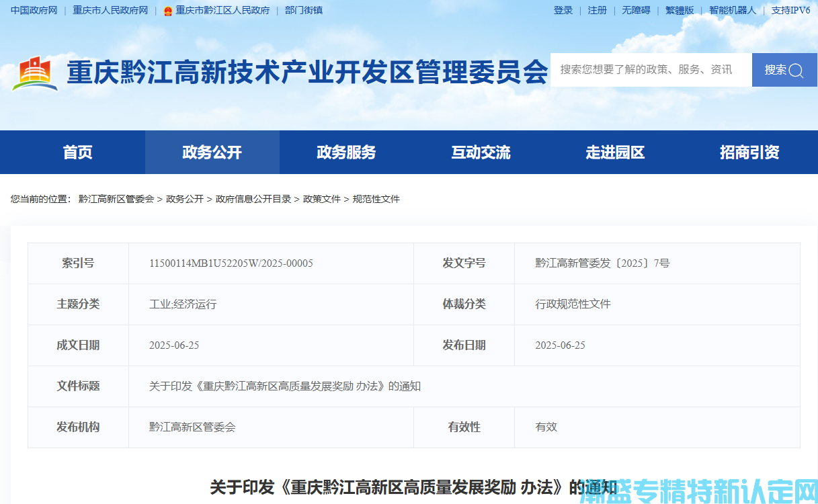Screen dimensions: 818x504
Task: Focus the policy search input field
Action: (x=651, y=70)
